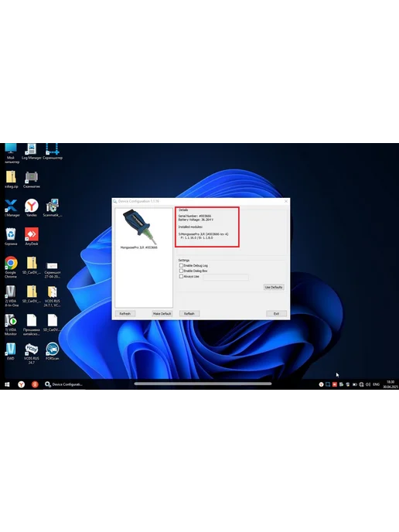
Task: Launch the Скриншотер desktop shortcut
Action: pyautogui.click(x=53, y=152)
